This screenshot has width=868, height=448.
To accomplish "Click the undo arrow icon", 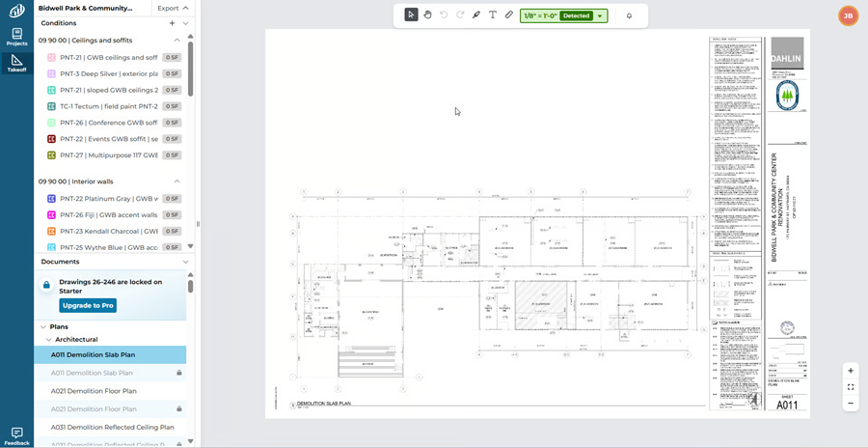I will tap(444, 15).
